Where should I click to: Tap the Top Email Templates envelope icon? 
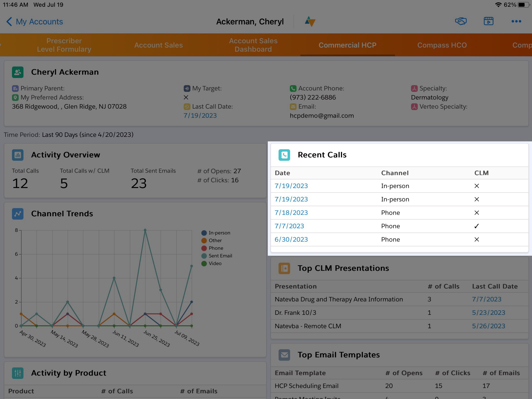tap(284, 355)
